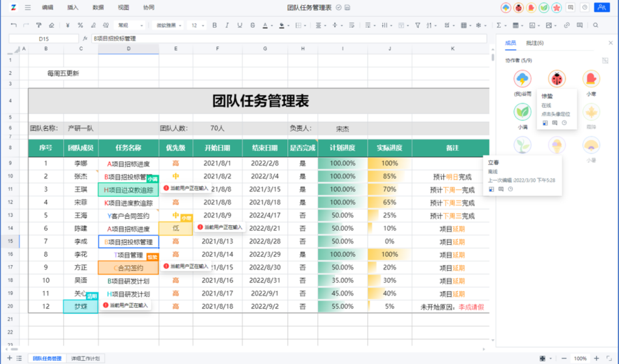The height and width of the screenshot is (364, 619).
Task: Switch to 详细工作计划 sheet tab
Action: 85,359
